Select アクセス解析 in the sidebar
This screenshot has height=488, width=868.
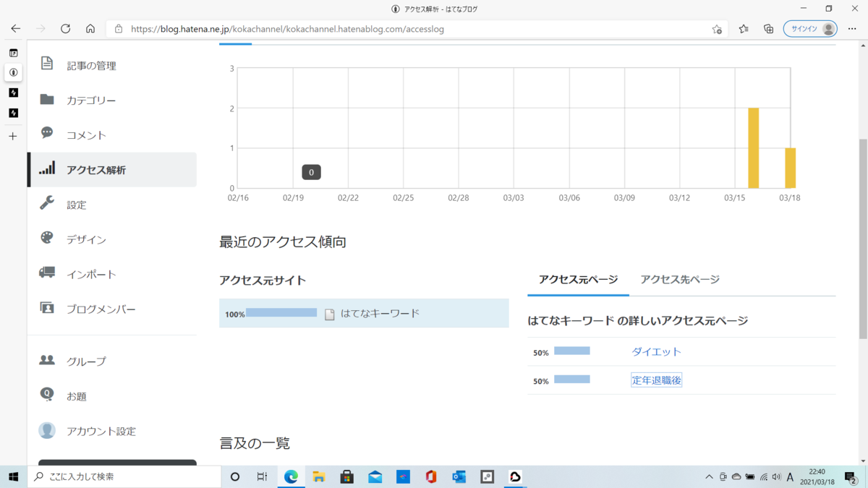coord(112,170)
